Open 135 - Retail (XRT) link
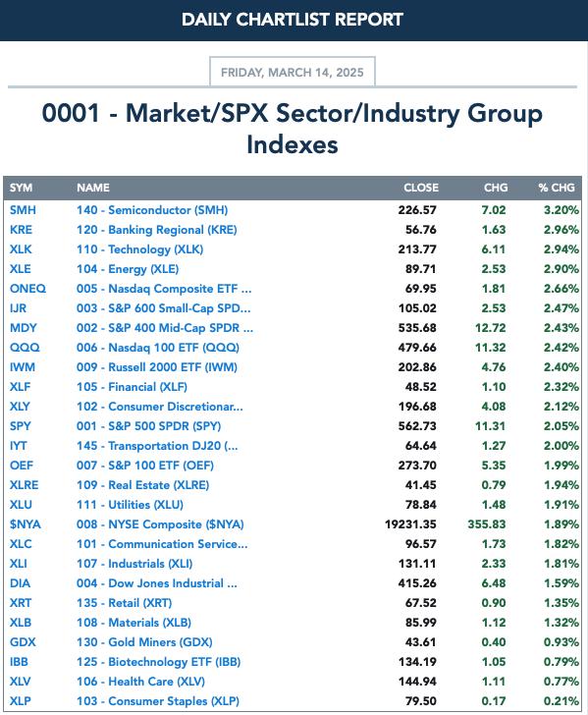 pyautogui.click(x=125, y=603)
